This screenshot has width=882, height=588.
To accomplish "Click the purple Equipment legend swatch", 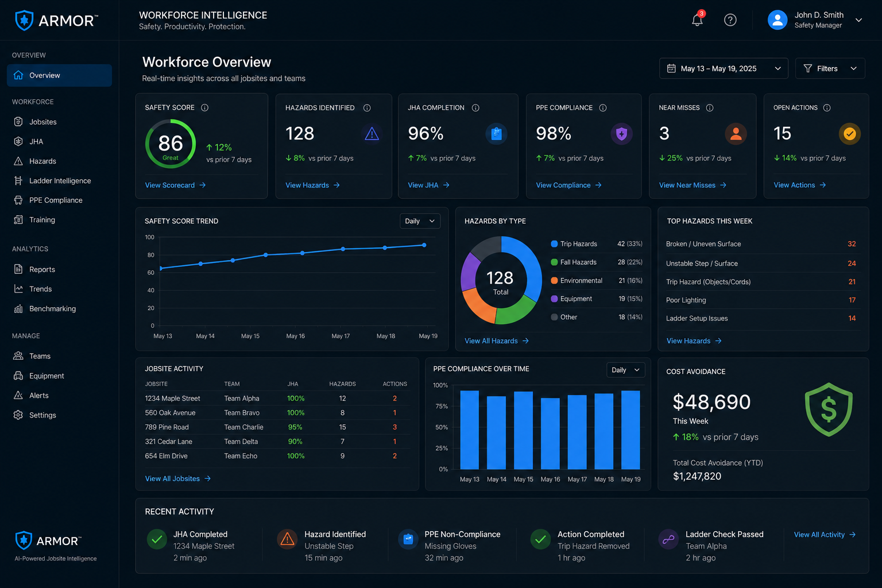I will [x=554, y=299].
